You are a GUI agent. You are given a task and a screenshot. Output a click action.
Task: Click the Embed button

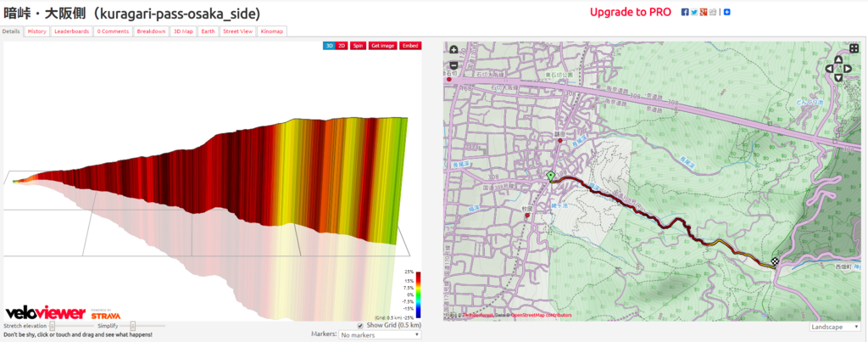[410, 46]
